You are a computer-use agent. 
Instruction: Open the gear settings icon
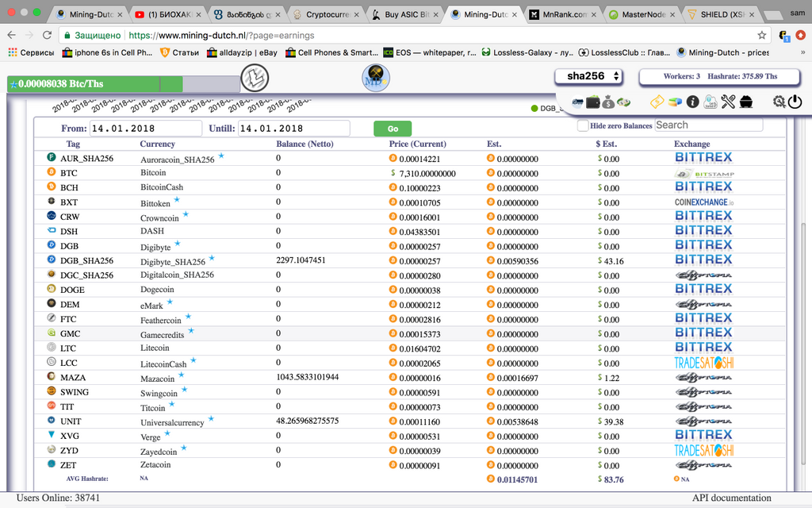click(x=779, y=102)
